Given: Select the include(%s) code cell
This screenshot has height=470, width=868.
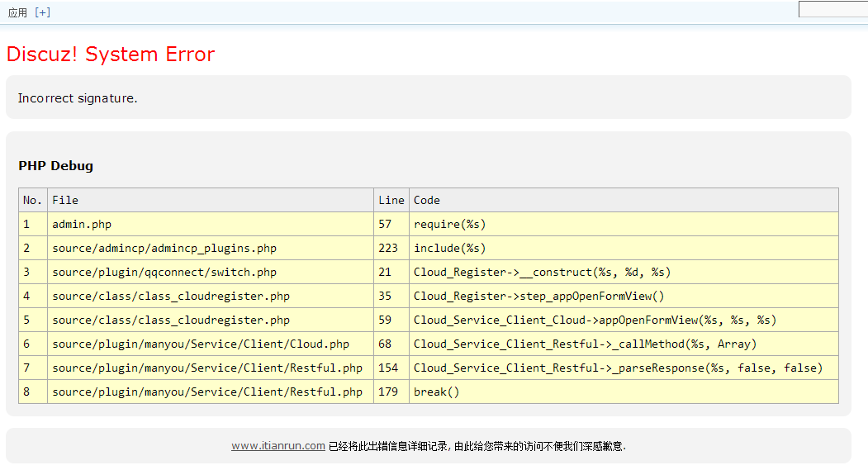Looking at the screenshot, I should click(x=624, y=248).
